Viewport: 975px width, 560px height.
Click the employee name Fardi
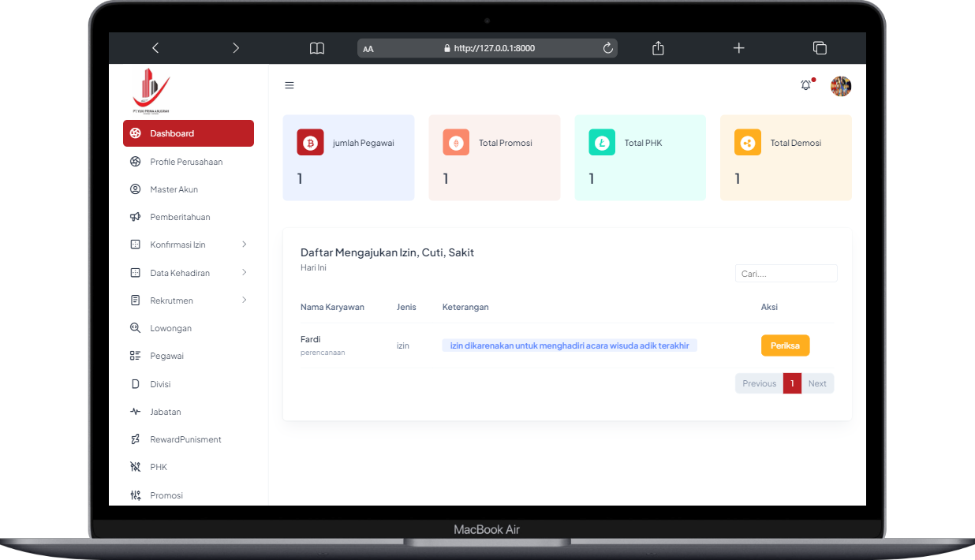point(311,339)
